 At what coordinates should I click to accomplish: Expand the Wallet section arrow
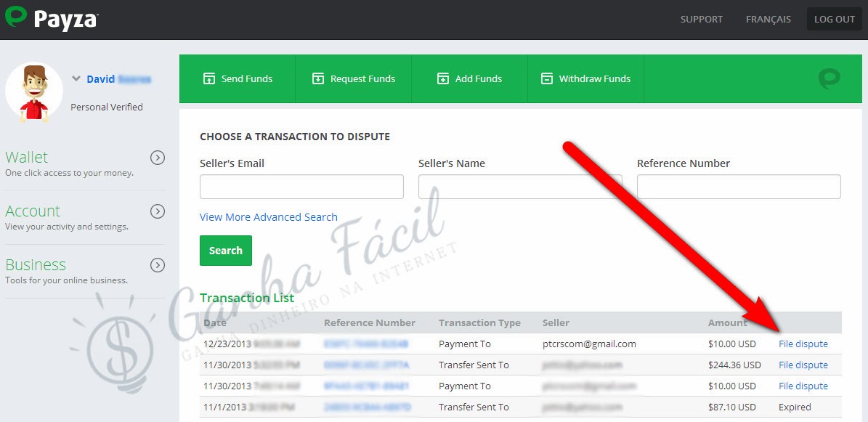[158, 158]
